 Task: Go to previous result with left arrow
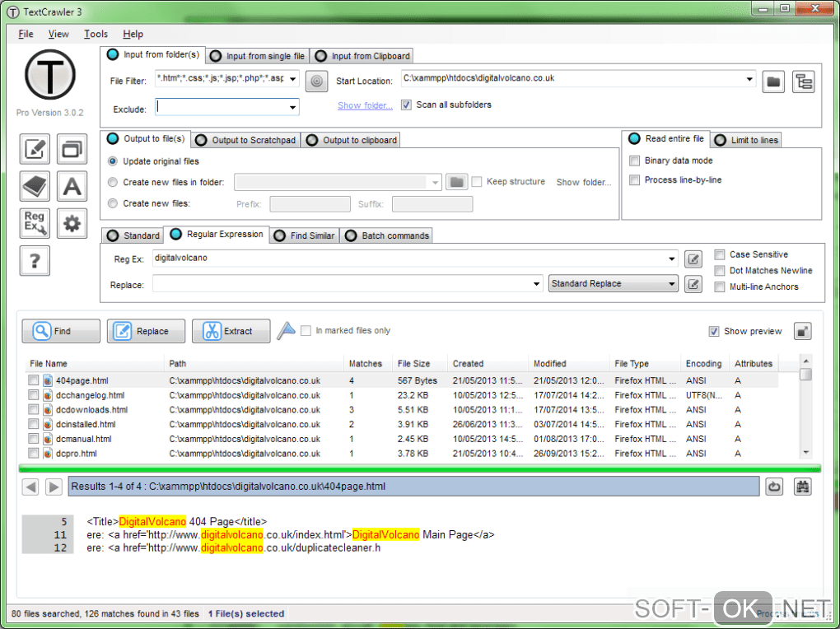point(30,487)
